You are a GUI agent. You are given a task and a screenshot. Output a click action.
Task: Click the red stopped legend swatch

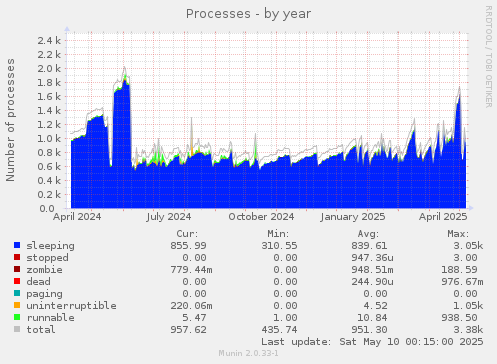(x=17, y=257)
